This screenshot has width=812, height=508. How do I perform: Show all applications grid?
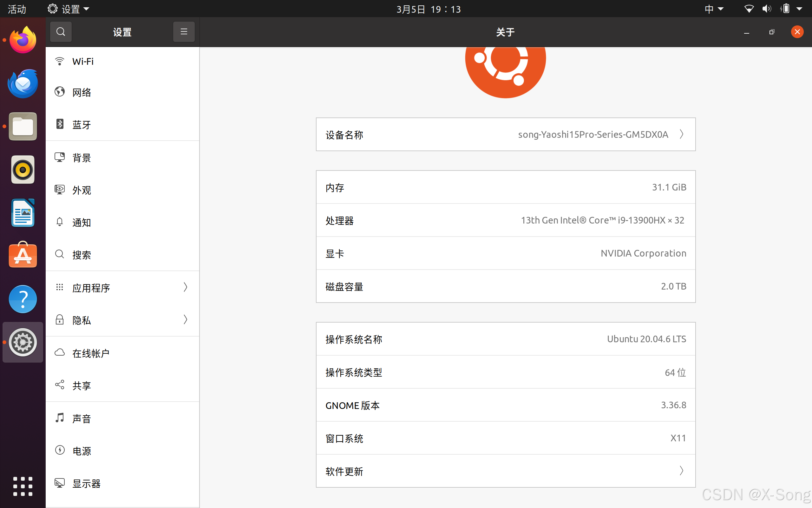pos(23,486)
